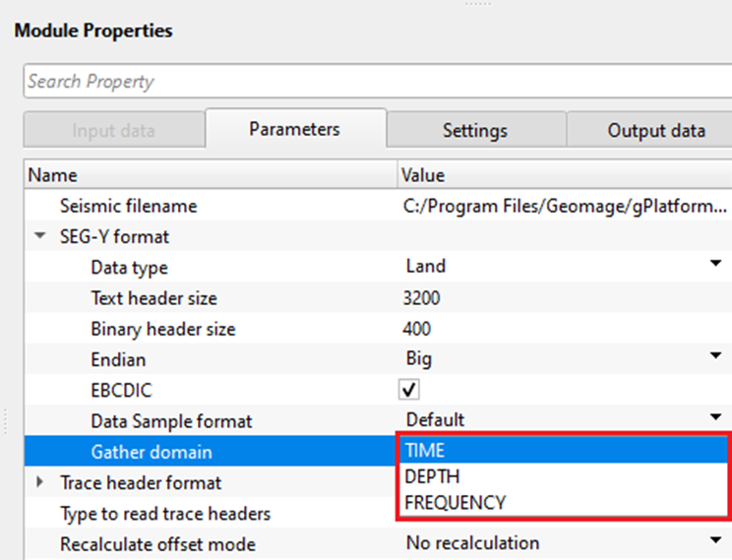This screenshot has height=560, width=732.
Task: Collapse the SEG-Y format group
Action: pos(40,236)
